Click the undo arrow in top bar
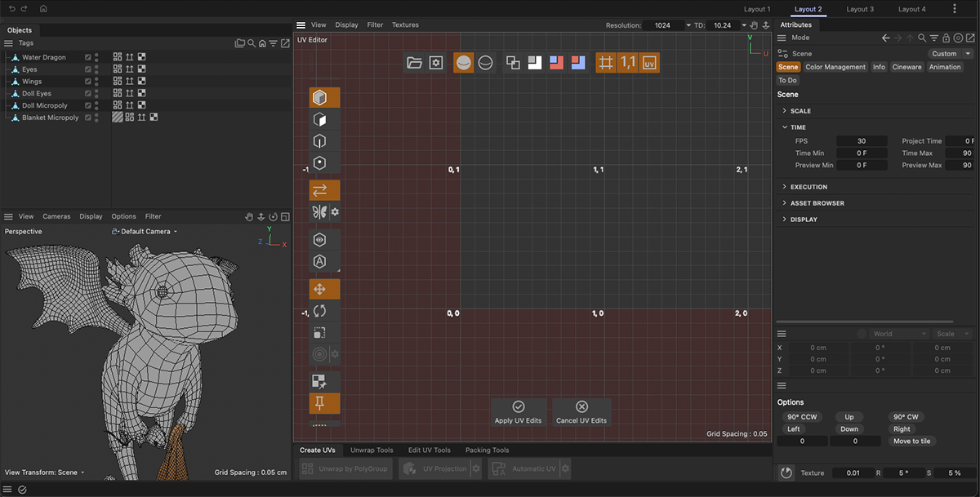 point(11,8)
